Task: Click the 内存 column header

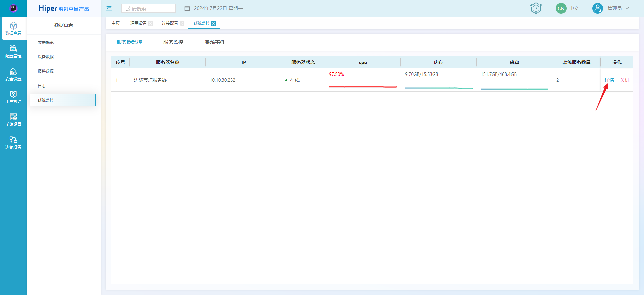Action: (439, 62)
